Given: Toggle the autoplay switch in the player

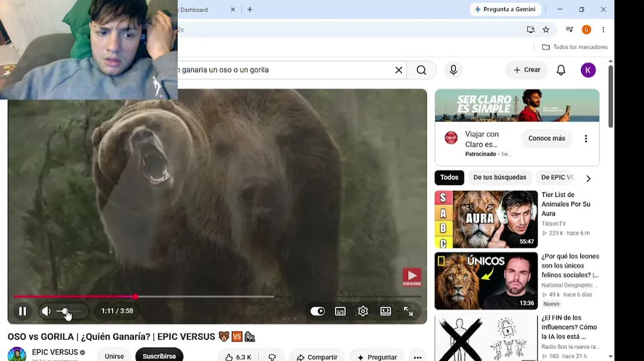Looking at the screenshot, I should coord(317,311).
